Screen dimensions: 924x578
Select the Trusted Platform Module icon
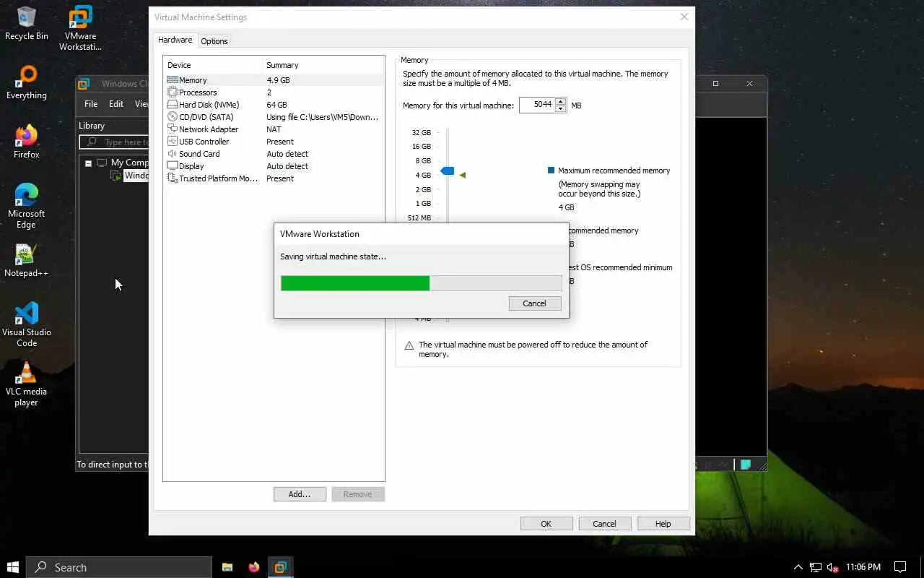click(x=173, y=178)
